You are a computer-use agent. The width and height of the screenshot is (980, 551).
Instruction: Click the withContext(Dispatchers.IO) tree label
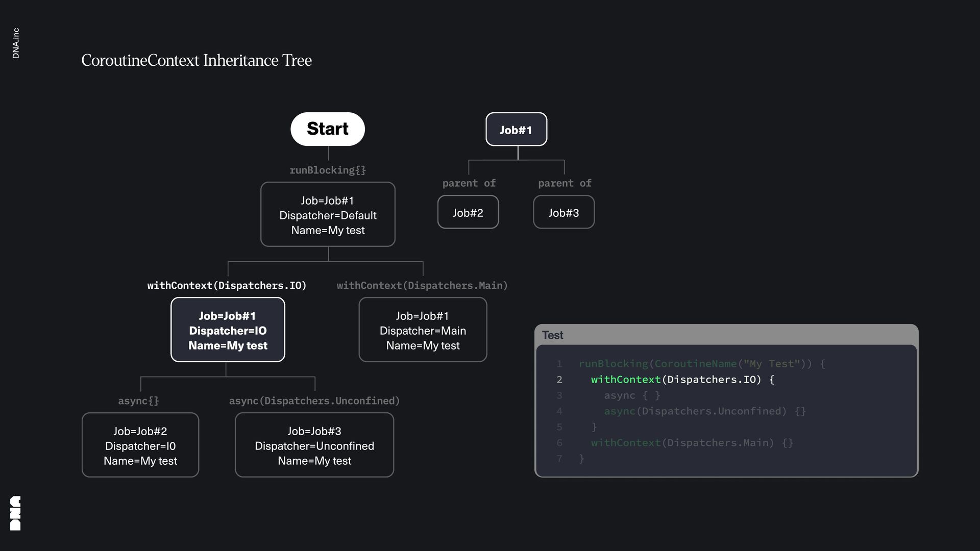[x=227, y=285]
